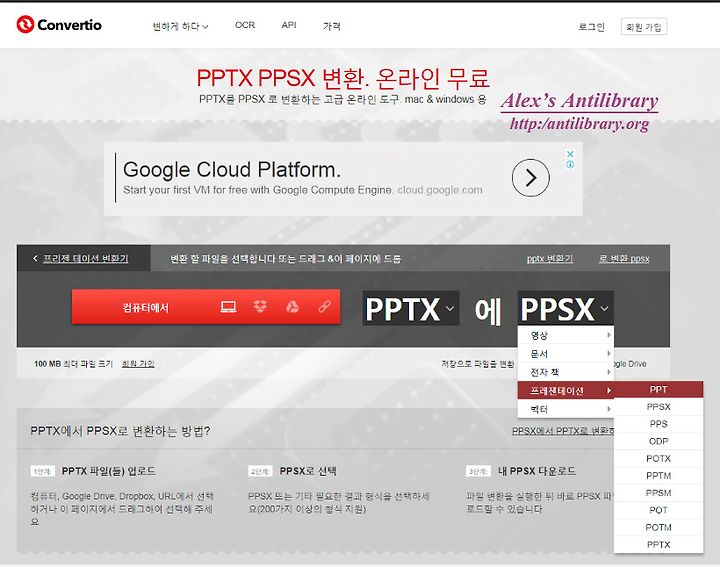Open the PPSX target format dropdown
The width and height of the screenshot is (720, 567).
[565, 309]
